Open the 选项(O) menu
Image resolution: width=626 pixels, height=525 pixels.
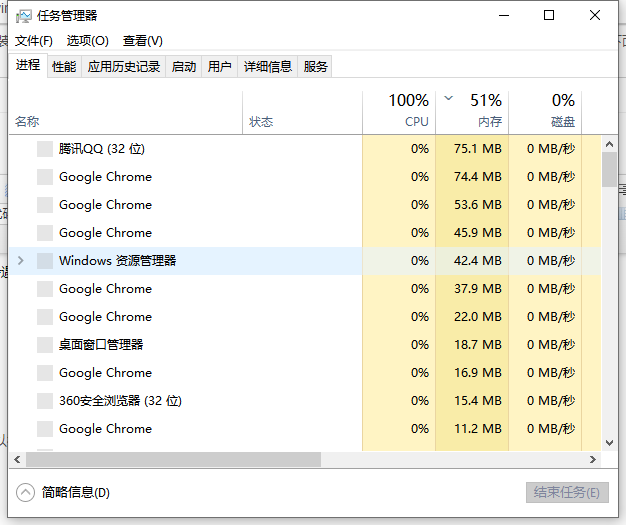[88, 41]
